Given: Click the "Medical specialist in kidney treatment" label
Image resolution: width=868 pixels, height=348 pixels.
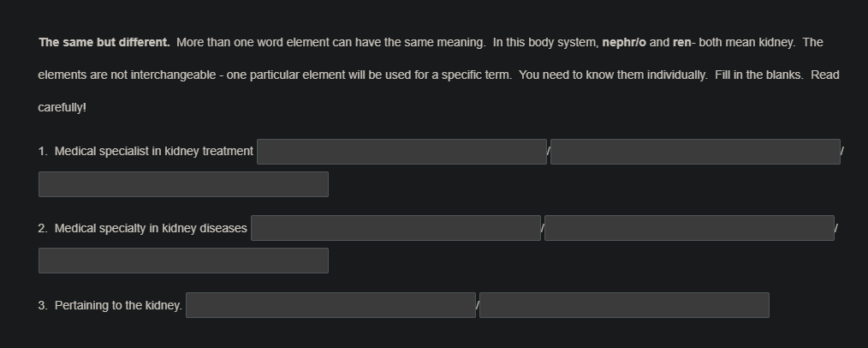Looking at the screenshot, I should coord(153,152).
